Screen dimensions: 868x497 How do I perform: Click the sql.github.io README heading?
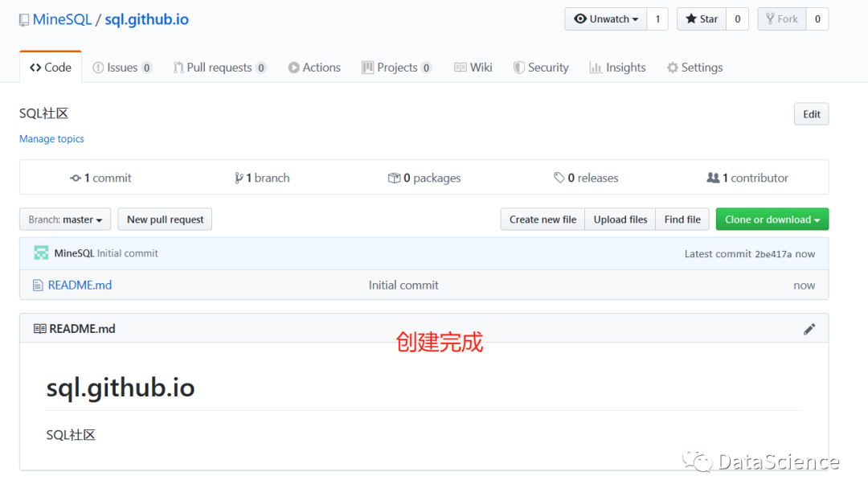point(121,388)
